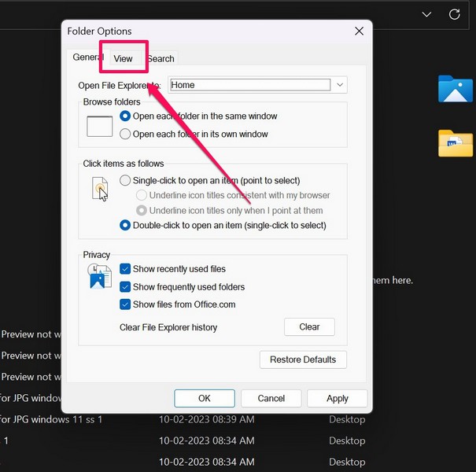Disable Show files from Office.com
The height and width of the screenshot is (472, 476).
pyautogui.click(x=125, y=304)
